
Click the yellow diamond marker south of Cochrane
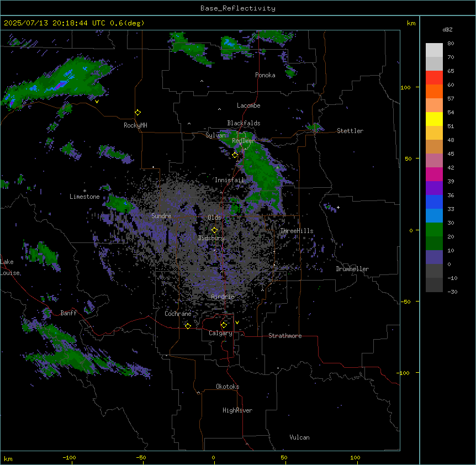[x=188, y=326]
